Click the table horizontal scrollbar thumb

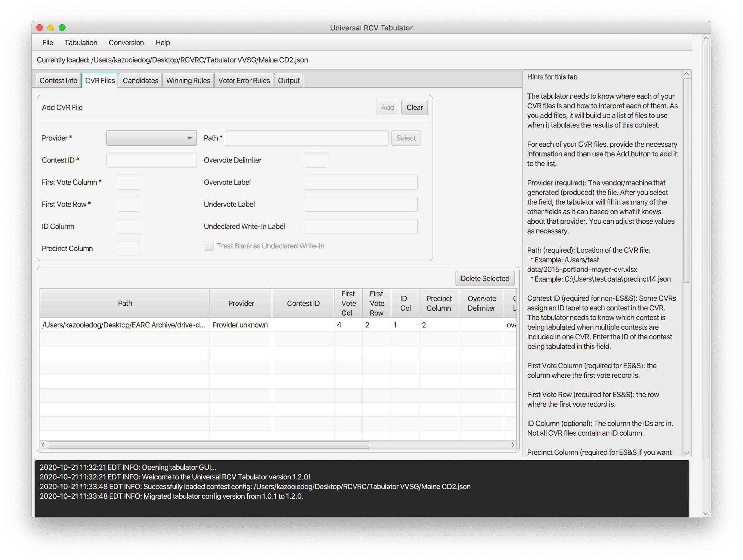pyautogui.click(x=208, y=445)
